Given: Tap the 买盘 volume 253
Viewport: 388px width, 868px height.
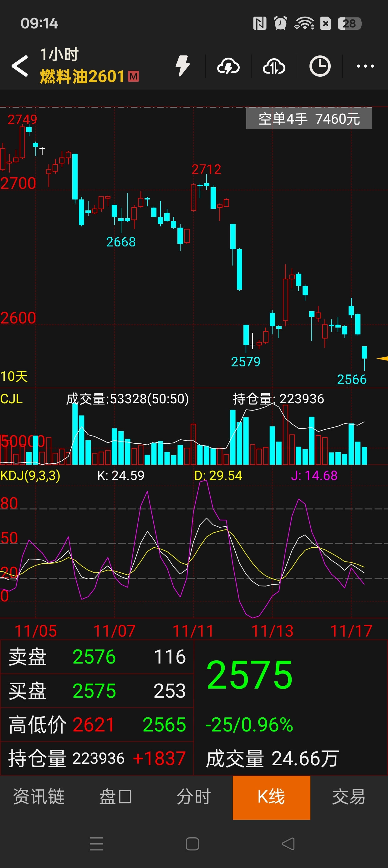Looking at the screenshot, I should (170, 690).
